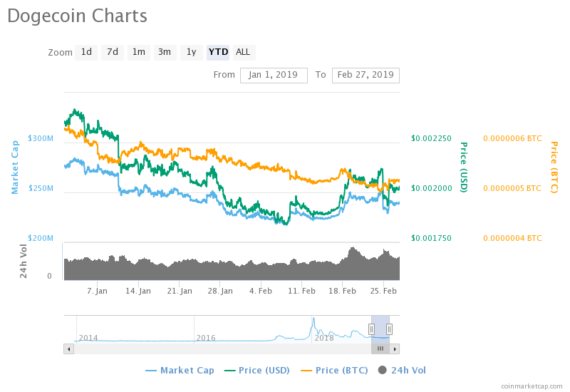Screen dimensions: 570x392
Task: Click the vertical Price (BTC) axis title
Action: [x=554, y=167]
